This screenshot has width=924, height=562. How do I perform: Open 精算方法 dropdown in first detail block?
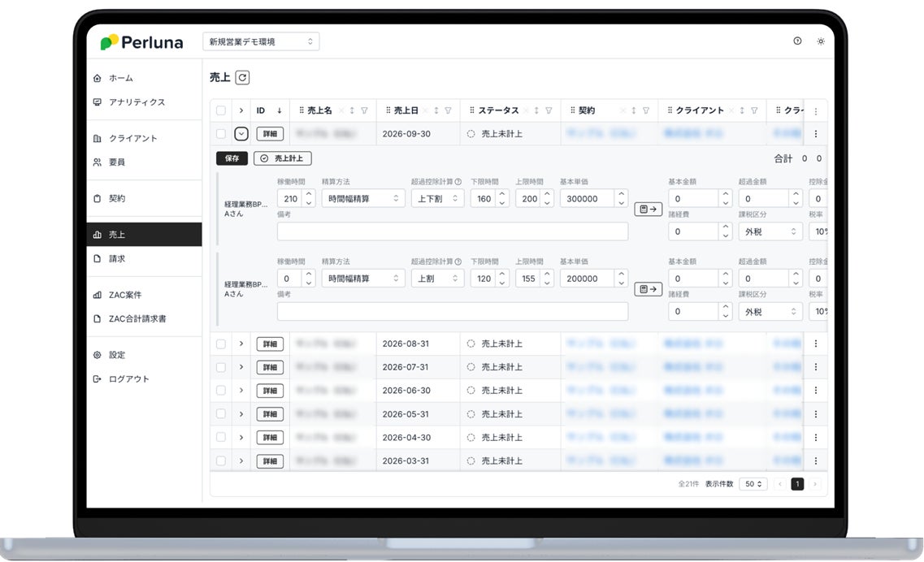coord(363,198)
